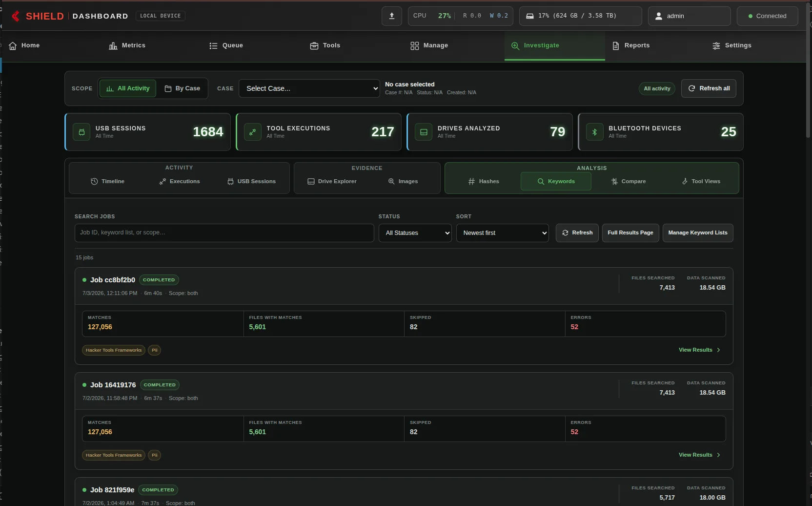Open the Newest first sort dropdown
The image size is (812, 506).
[503, 233]
